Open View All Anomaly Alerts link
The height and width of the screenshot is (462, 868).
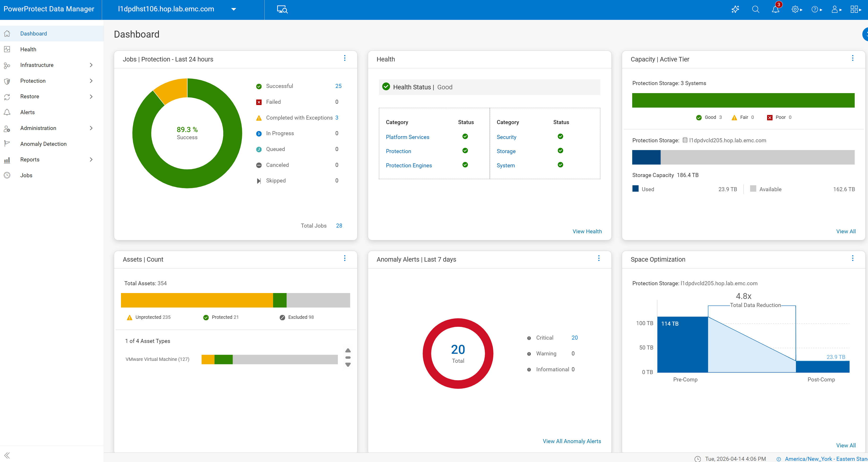[x=572, y=441]
